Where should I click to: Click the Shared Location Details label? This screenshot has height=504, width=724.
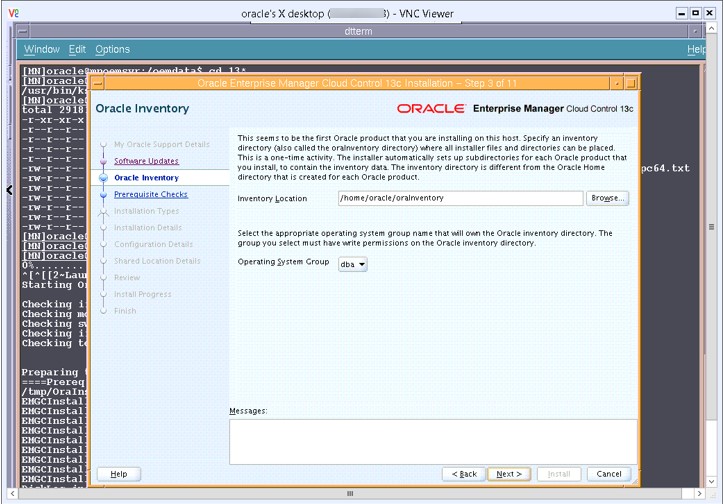pyautogui.click(x=157, y=261)
